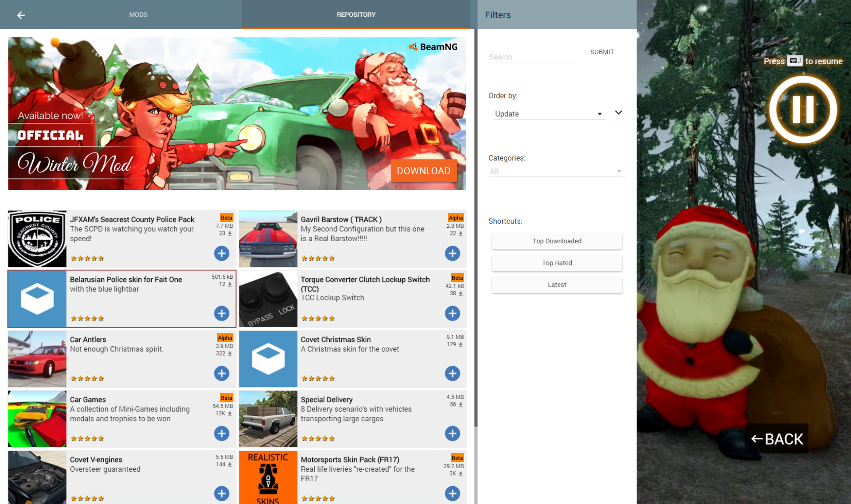Viewport: 851px width, 504px height.
Task: Select the Top Rated shortcut
Action: [557, 263]
